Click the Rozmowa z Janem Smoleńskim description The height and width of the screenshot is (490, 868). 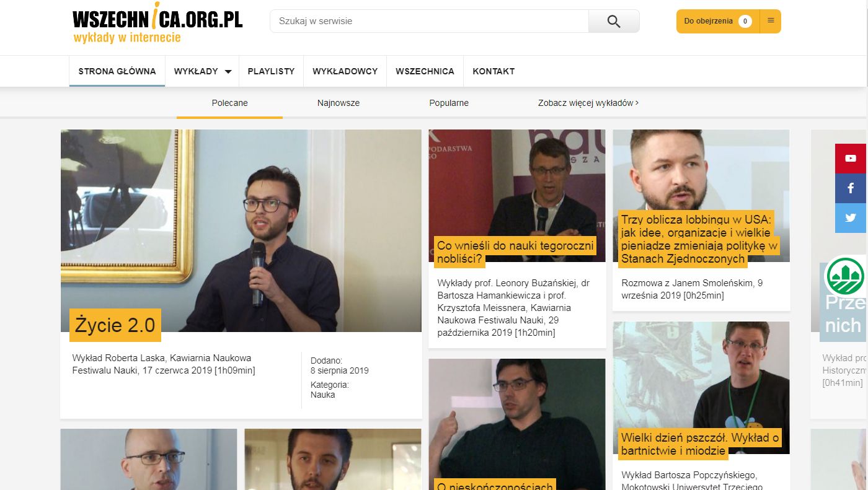point(692,289)
